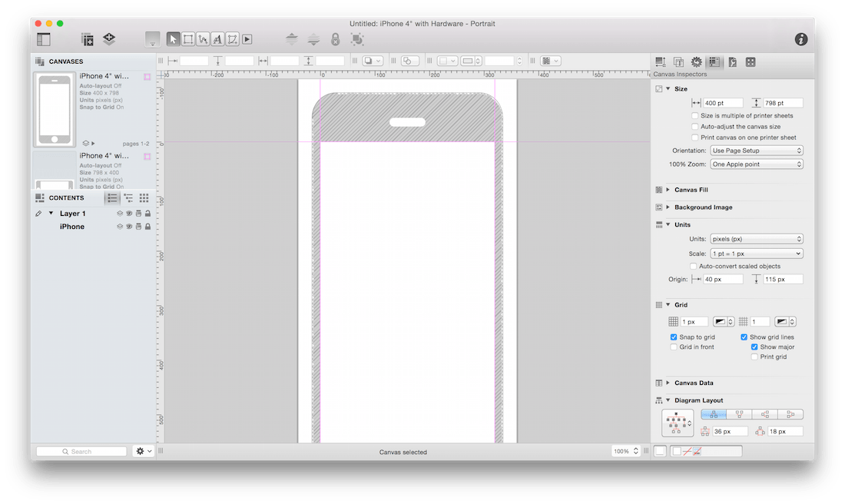The image size is (845, 504).
Task: Enable Auto-adjust the canvas size
Action: pos(694,126)
